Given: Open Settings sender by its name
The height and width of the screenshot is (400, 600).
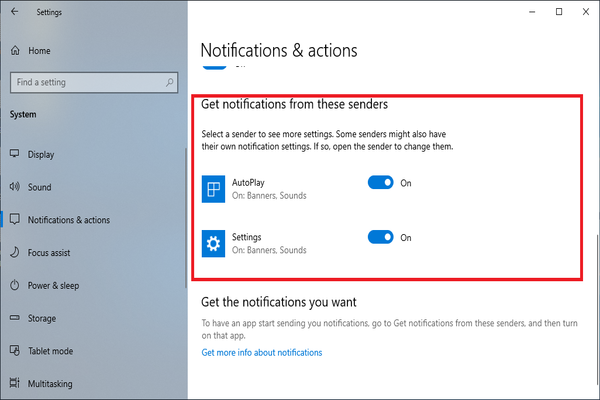Looking at the screenshot, I should click(x=246, y=237).
